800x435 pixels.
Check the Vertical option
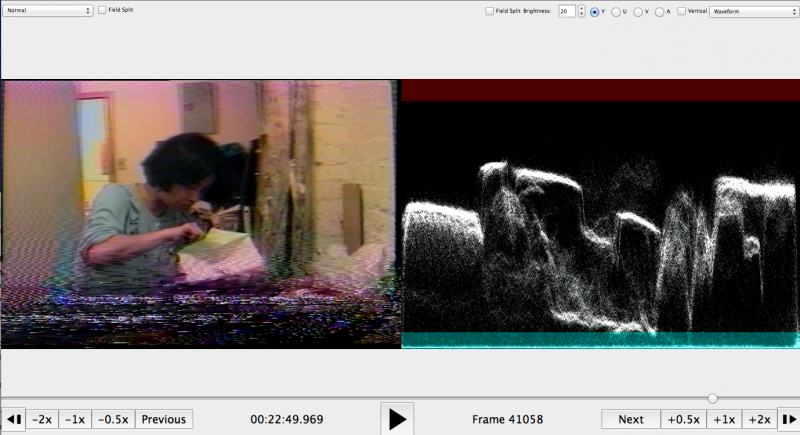[681, 11]
